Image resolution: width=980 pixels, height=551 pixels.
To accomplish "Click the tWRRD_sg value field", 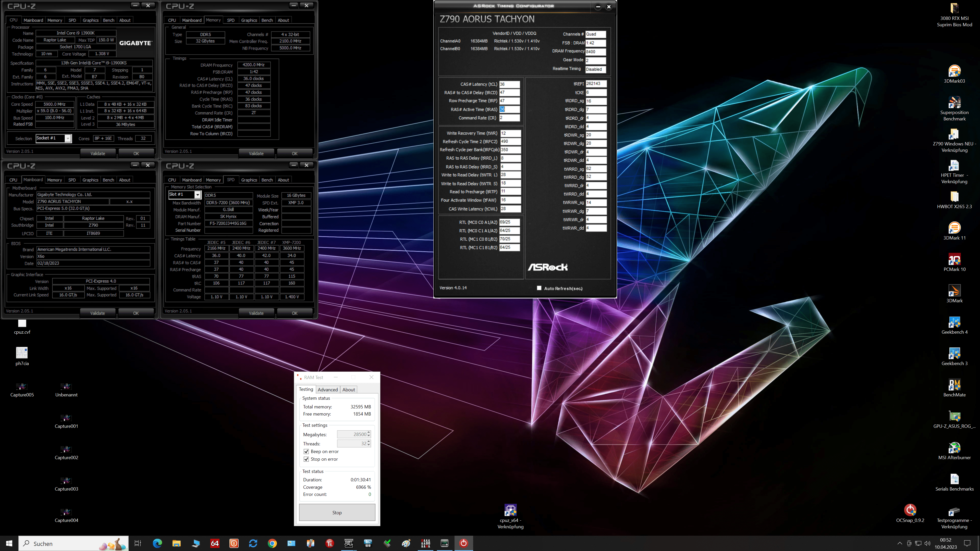I will (596, 168).
